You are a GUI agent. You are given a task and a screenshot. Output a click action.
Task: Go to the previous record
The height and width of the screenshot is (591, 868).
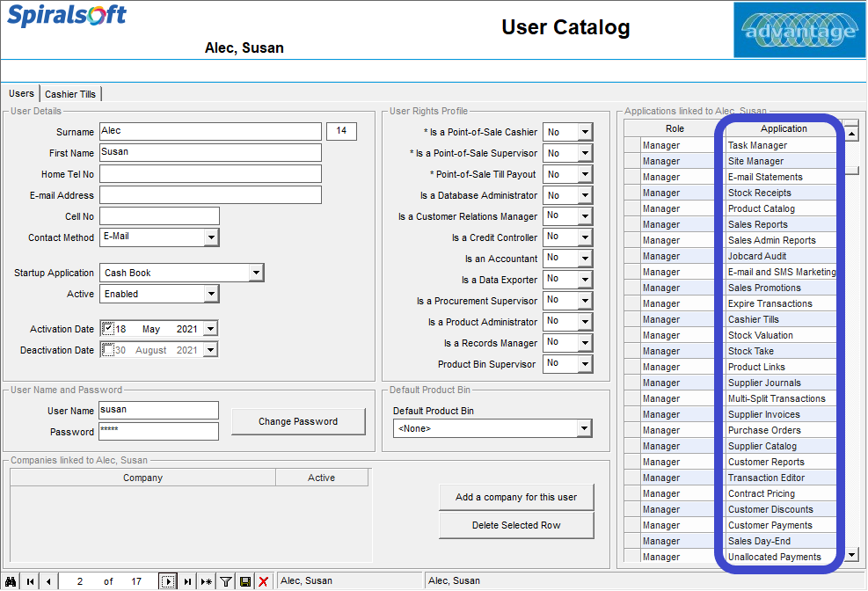coord(48,581)
